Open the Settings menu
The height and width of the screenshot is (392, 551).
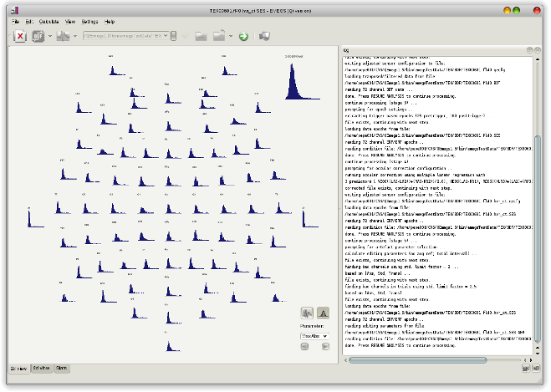(x=89, y=21)
